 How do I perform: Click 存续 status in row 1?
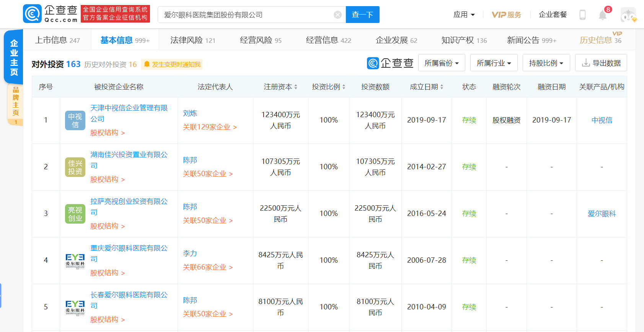click(469, 120)
